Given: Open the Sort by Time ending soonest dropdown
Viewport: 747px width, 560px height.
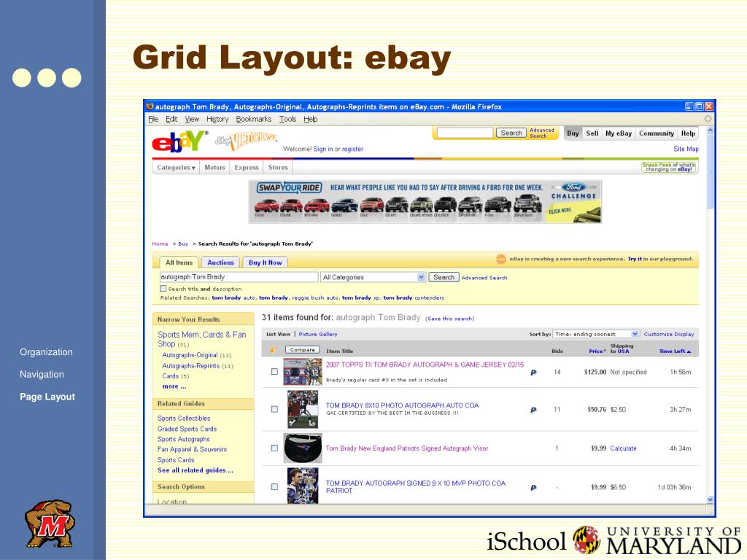Looking at the screenshot, I should [x=595, y=334].
